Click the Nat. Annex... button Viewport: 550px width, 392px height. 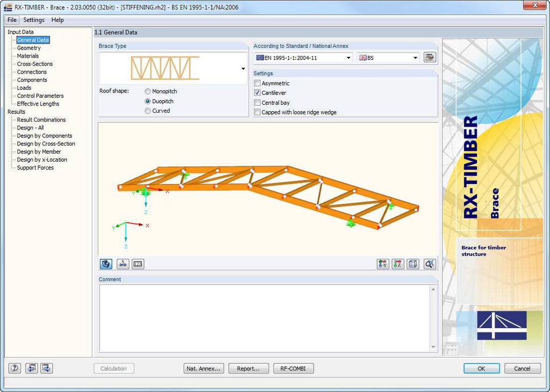pyautogui.click(x=204, y=368)
